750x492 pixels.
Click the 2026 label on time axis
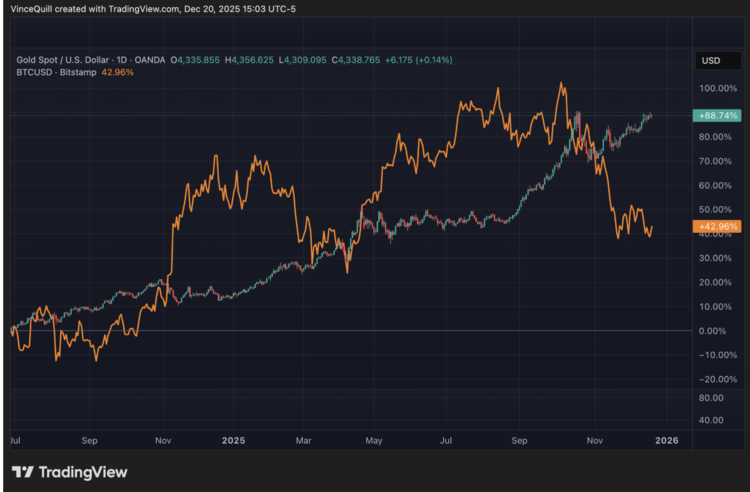(666, 440)
